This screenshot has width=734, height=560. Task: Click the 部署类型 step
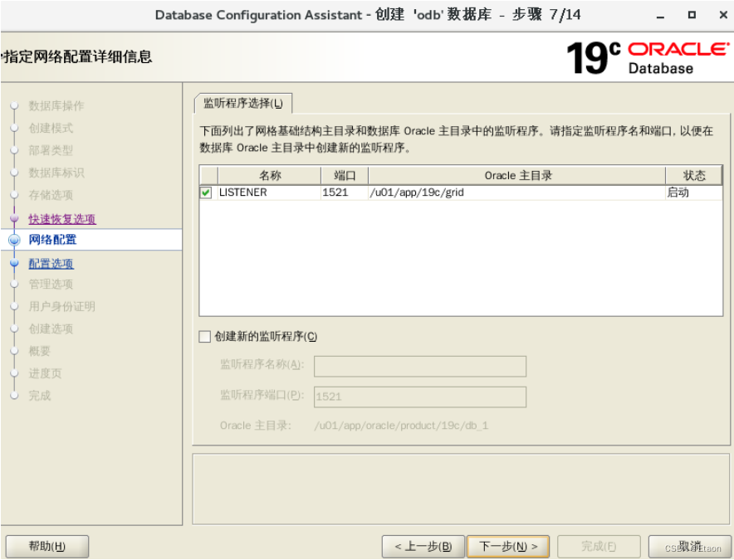[x=51, y=150]
